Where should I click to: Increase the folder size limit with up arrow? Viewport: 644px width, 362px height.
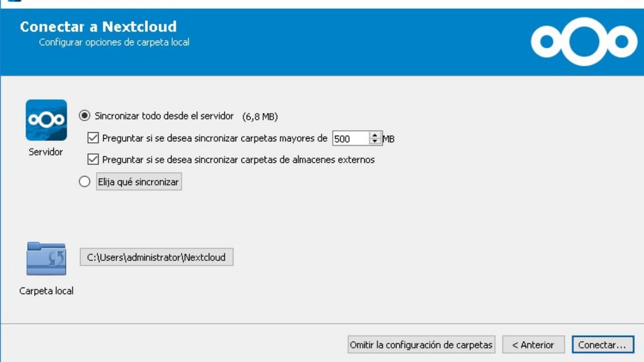(374, 135)
